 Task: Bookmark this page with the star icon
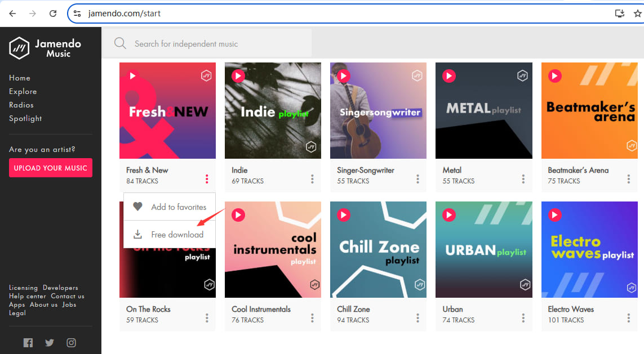click(x=637, y=14)
